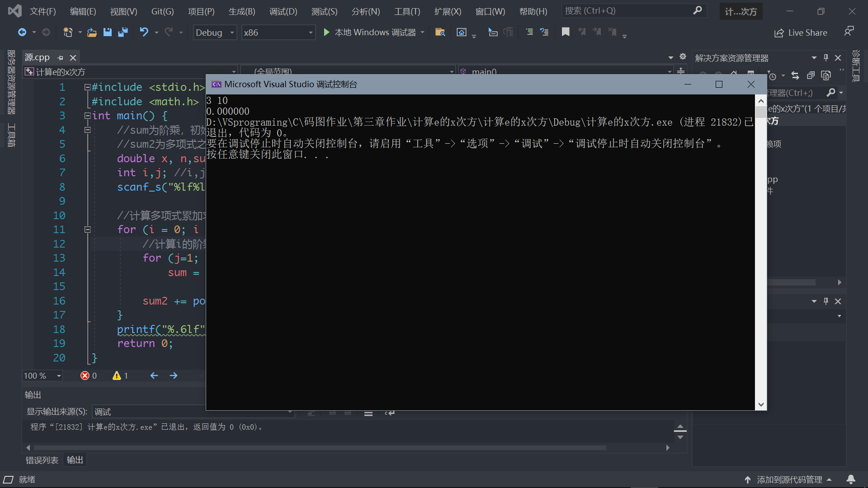Screen dimensions: 868x488
Task: Click the save file disk icon
Action: (107, 32)
